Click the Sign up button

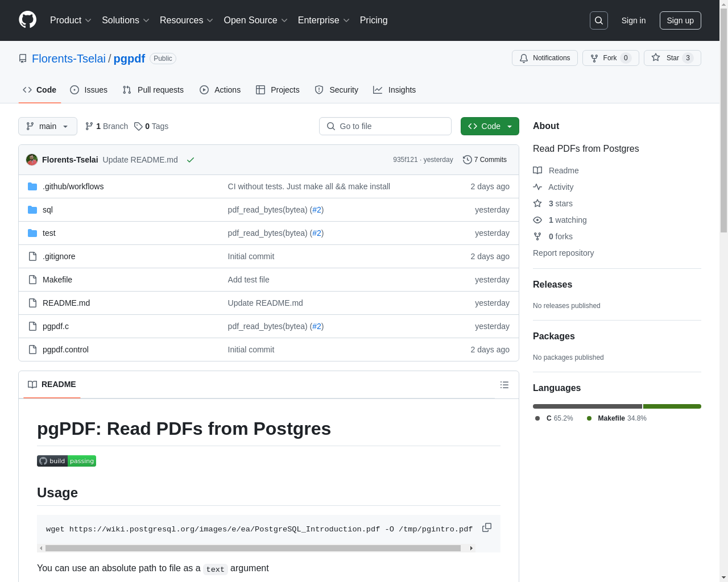point(680,20)
